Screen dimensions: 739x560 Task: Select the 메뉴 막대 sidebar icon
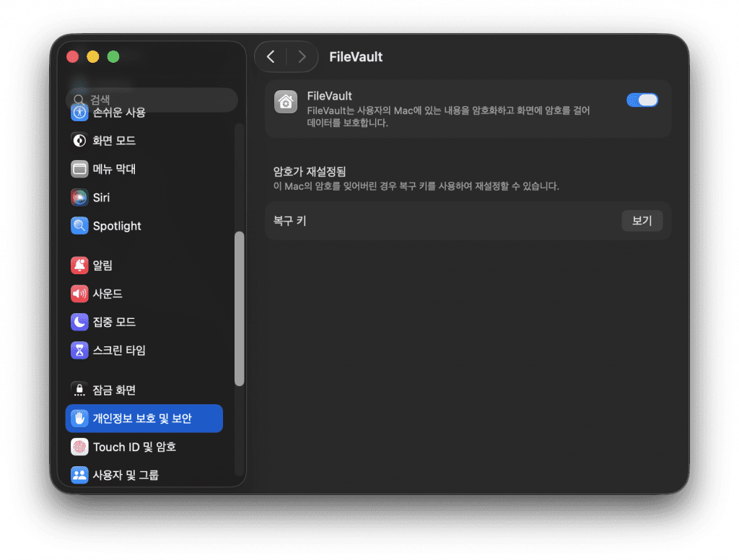point(79,169)
